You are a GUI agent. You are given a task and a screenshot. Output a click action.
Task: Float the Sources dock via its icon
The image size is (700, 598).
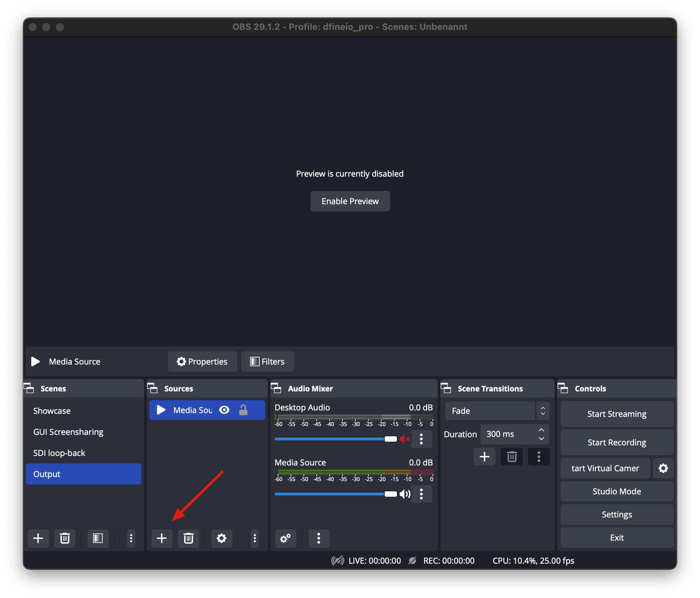(x=153, y=388)
